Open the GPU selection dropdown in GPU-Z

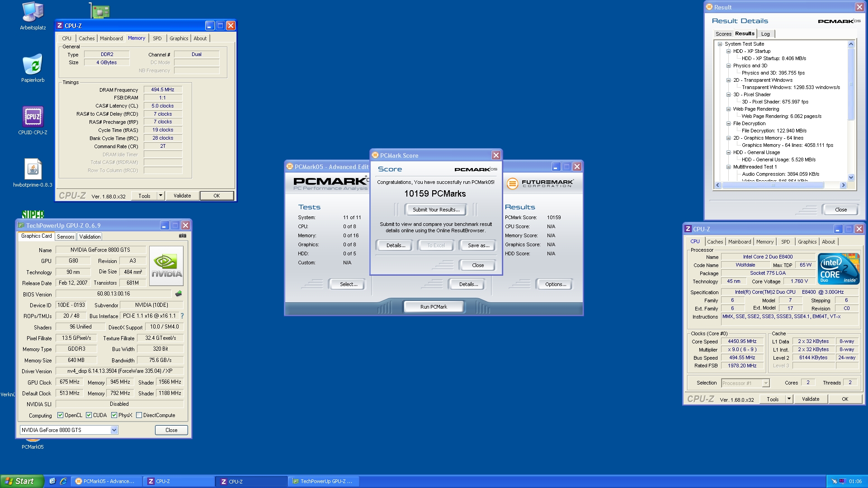114,430
